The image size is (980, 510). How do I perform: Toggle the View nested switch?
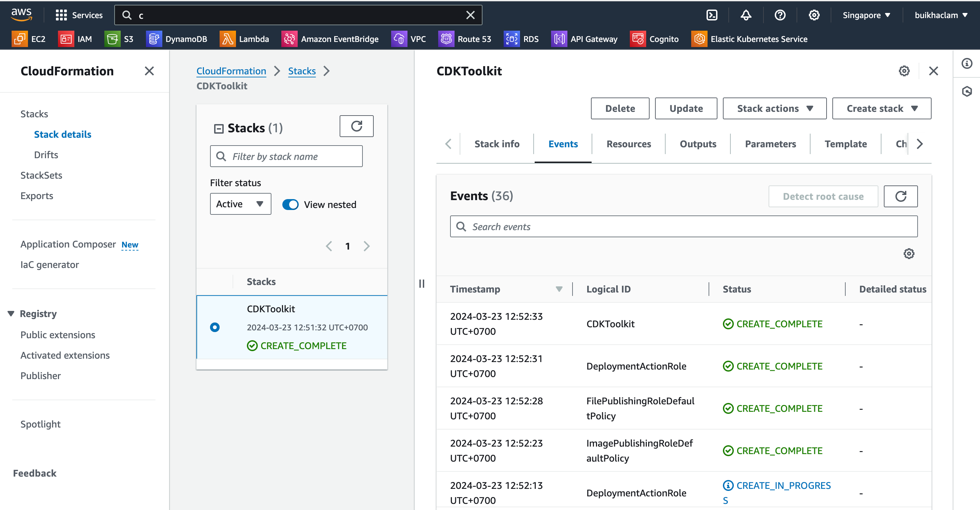click(290, 205)
